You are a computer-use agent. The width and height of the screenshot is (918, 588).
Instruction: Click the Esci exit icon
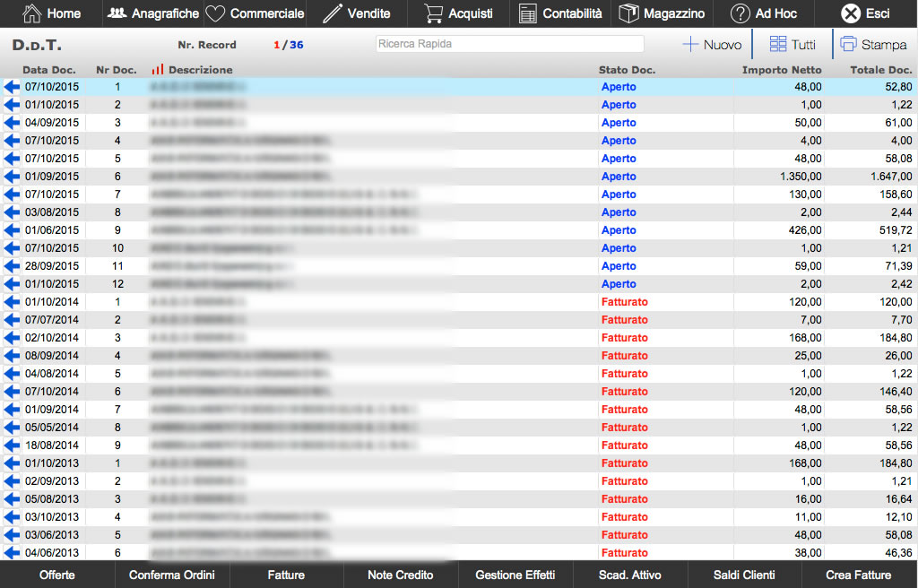tap(851, 13)
